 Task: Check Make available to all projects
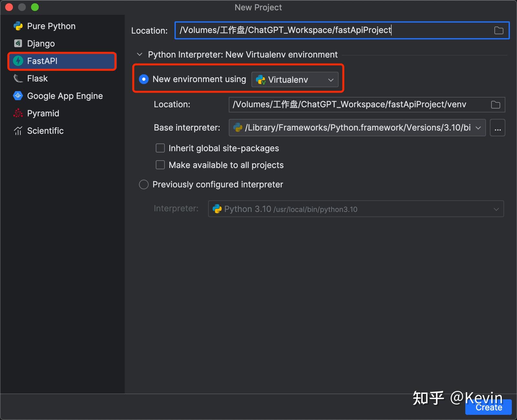(x=160, y=165)
